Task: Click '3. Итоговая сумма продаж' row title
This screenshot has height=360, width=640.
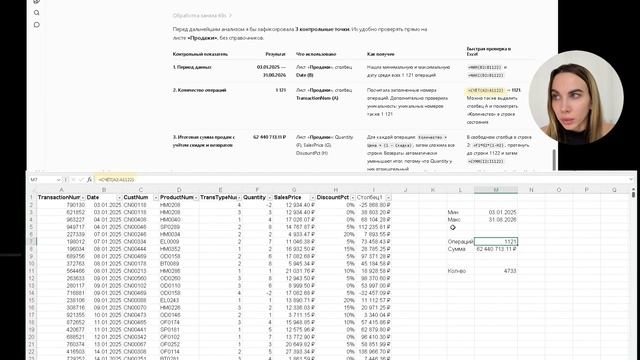Action: tap(204, 141)
